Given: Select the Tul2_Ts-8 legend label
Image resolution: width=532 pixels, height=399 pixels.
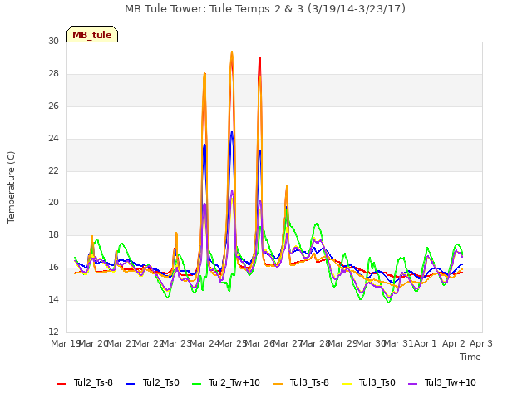Looking at the screenshot, I should (x=93, y=382).
